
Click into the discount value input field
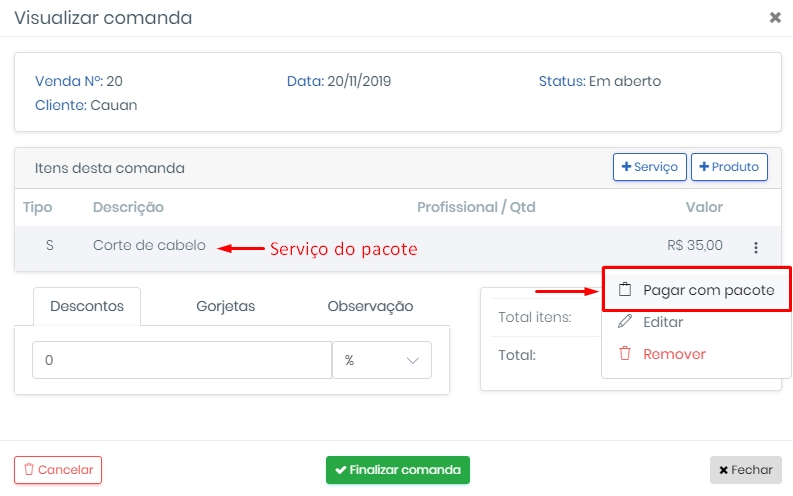pos(182,360)
